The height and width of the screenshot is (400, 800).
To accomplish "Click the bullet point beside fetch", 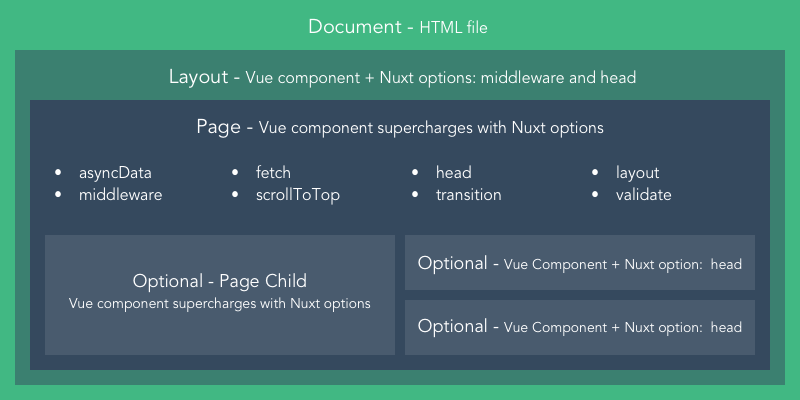I will pyautogui.click(x=236, y=174).
